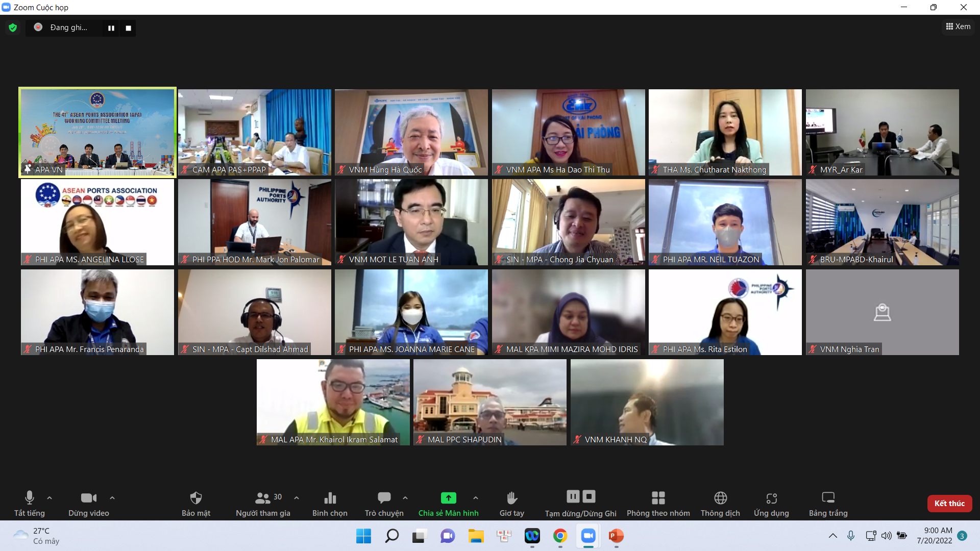Select MAL PPC SHAPUDIN video tile
Screen dimensions: 980x551
click(x=490, y=402)
